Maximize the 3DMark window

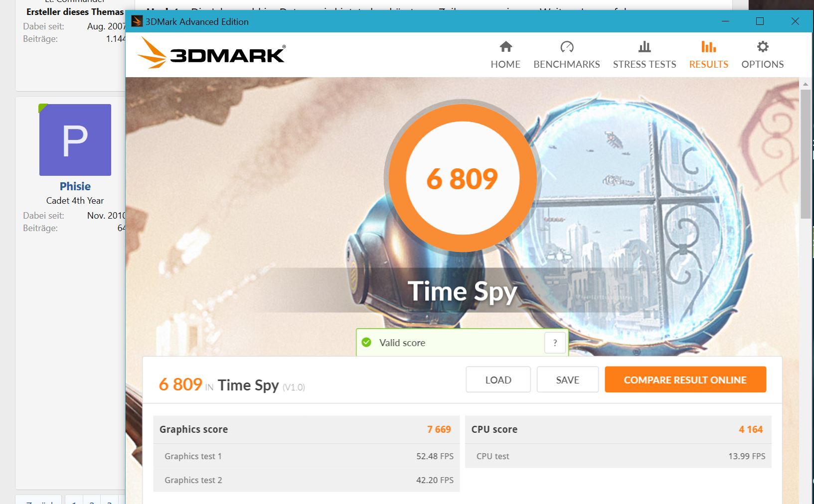(760, 21)
